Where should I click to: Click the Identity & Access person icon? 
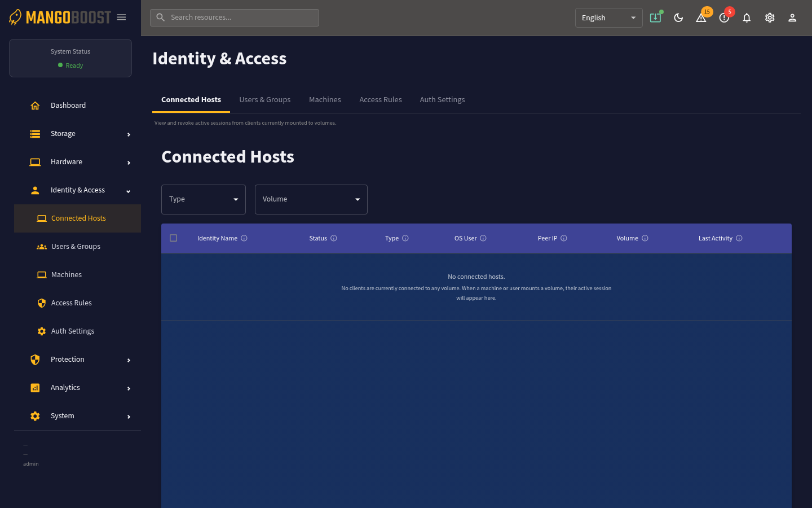pyautogui.click(x=35, y=190)
